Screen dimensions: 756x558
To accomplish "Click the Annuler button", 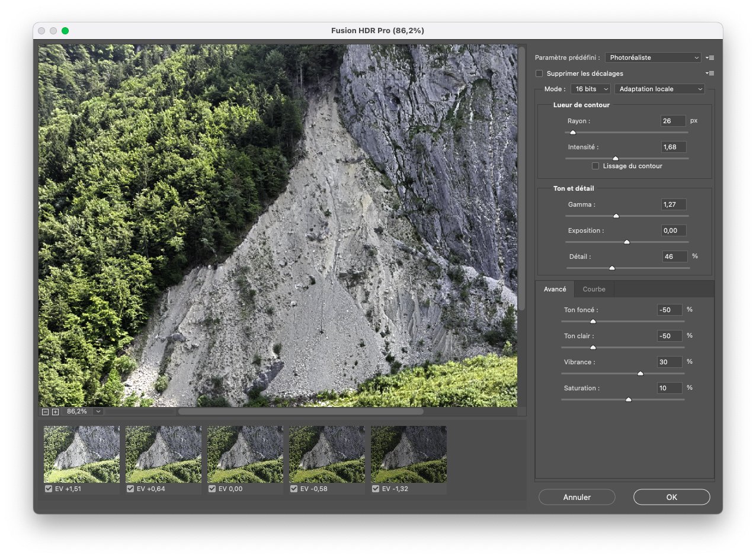I will click(x=576, y=497).
